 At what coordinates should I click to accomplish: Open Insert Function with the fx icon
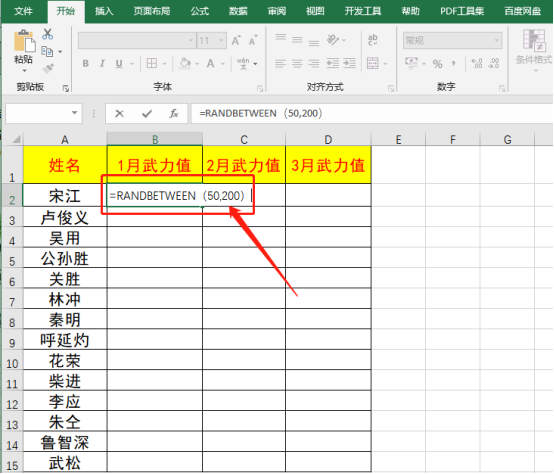173,113
